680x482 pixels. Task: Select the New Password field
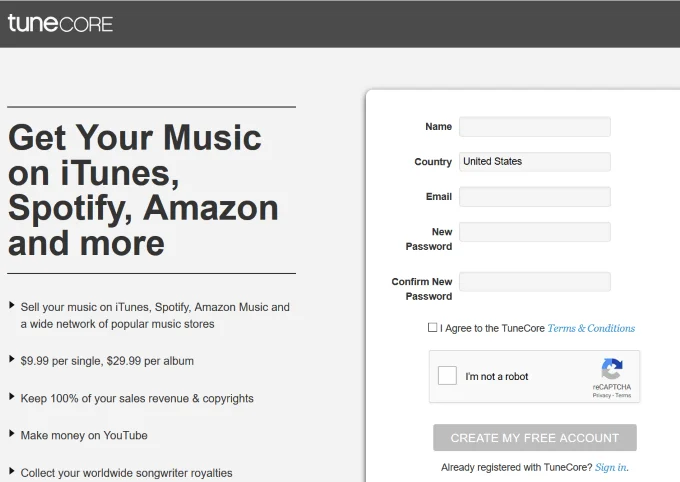[x=535, y=232]
